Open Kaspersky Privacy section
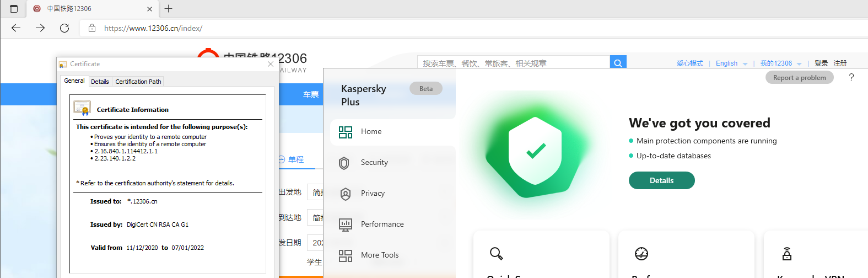Viewport: 868px width, 278px height. [393, 194]
